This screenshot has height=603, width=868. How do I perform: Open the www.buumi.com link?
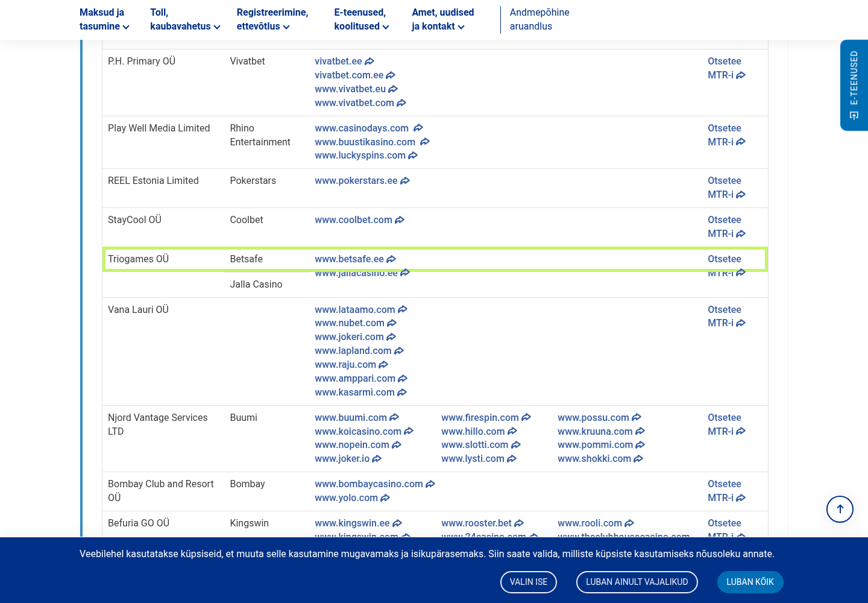(x=357, y=418)
